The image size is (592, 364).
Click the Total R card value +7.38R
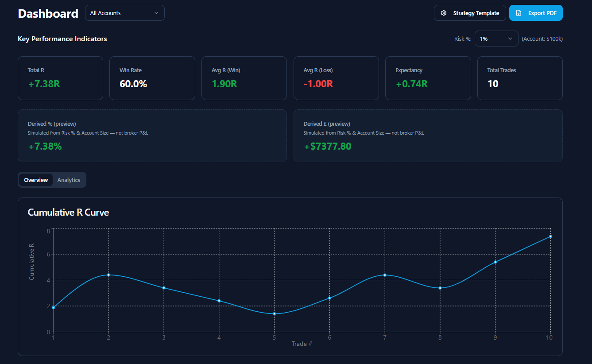click(44, 84)
